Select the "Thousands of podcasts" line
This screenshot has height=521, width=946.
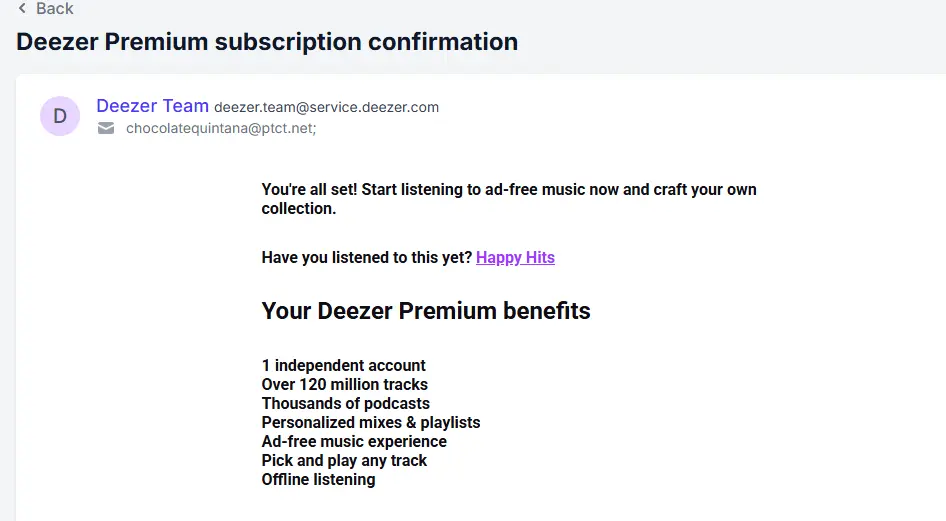(346, 403)
